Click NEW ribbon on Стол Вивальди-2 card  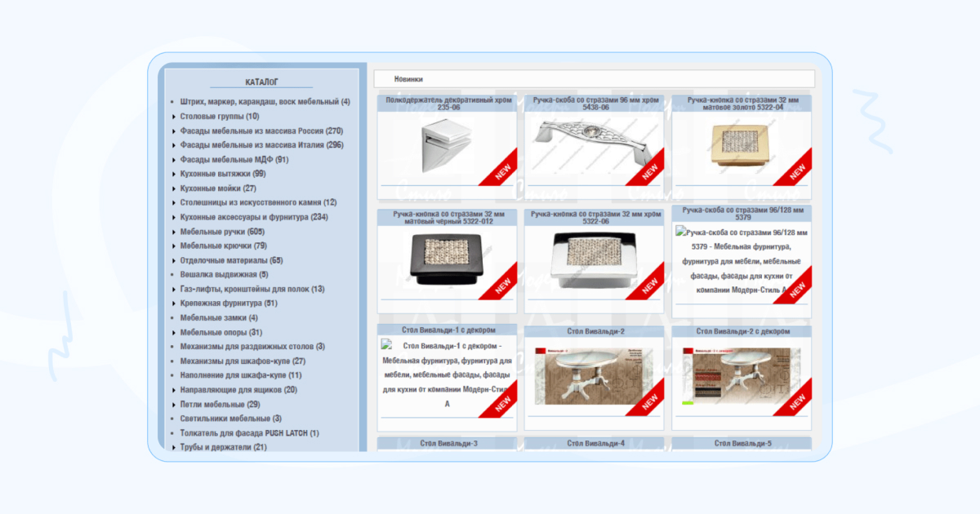(647, 399)
